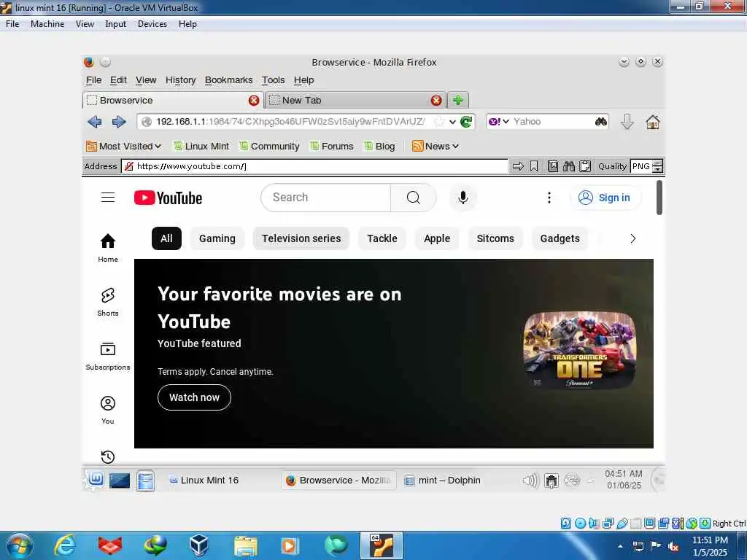The width and height of the screenshot is (747, 560).
Task: Select the Sitcoms filter chip
Action: (495, 238)
